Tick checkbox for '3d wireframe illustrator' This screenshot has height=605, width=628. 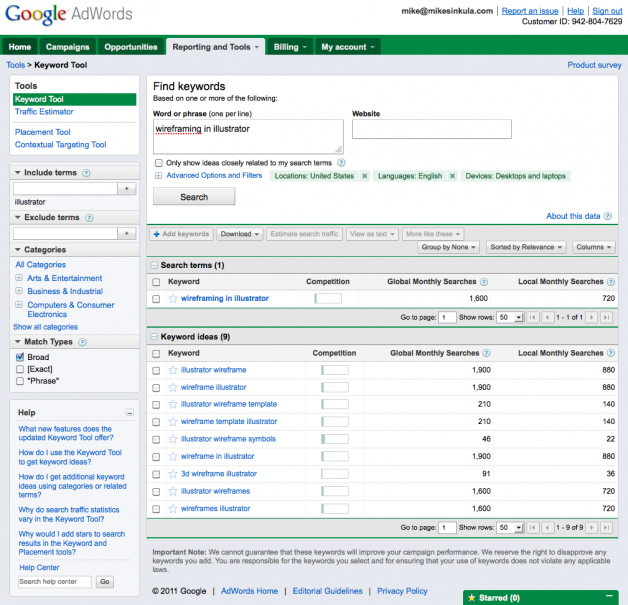[156, 474]
